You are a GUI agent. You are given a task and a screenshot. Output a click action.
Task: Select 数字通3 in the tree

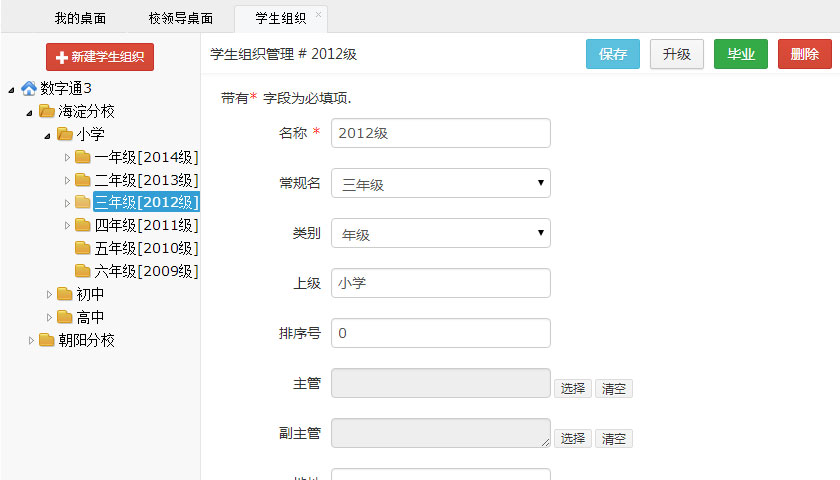66,88
